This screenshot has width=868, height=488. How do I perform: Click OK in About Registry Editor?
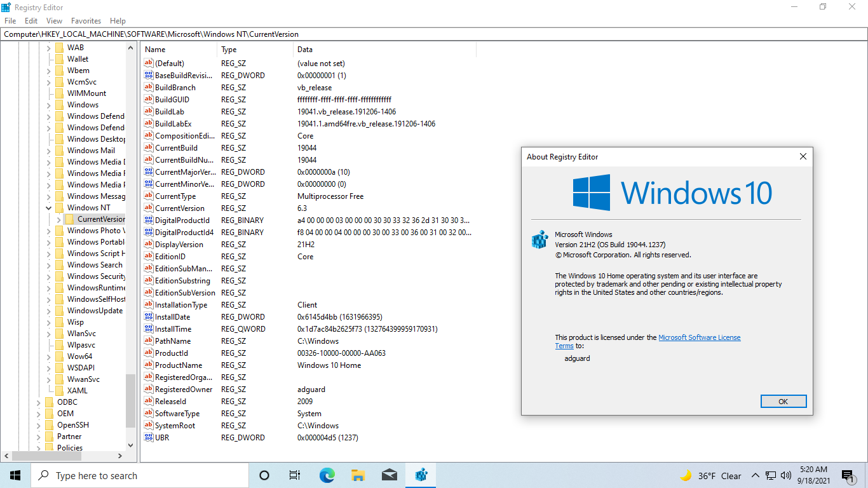click(x=783, y=402)
